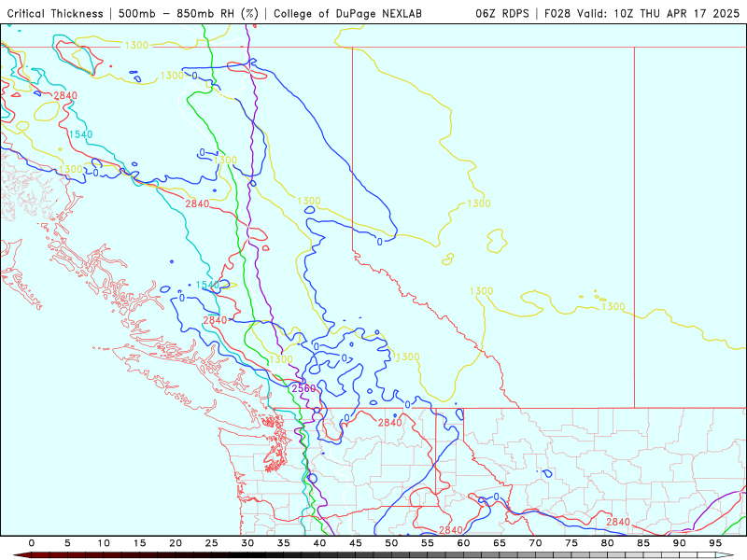Click the "90" value on the colorbar scale
Image resolution: width=747 pixels, height=560 pixels.
tap(680, 543)
